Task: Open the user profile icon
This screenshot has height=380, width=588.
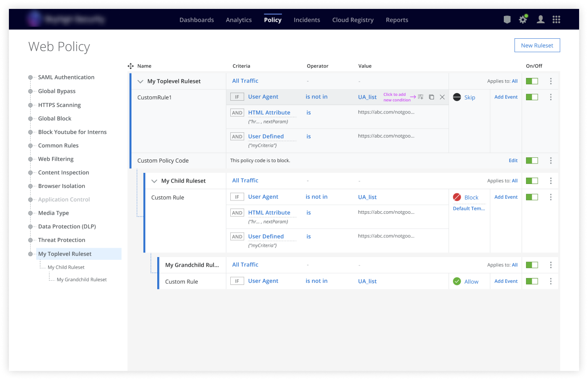Action: pyautogui.click(x=540, y=20)
